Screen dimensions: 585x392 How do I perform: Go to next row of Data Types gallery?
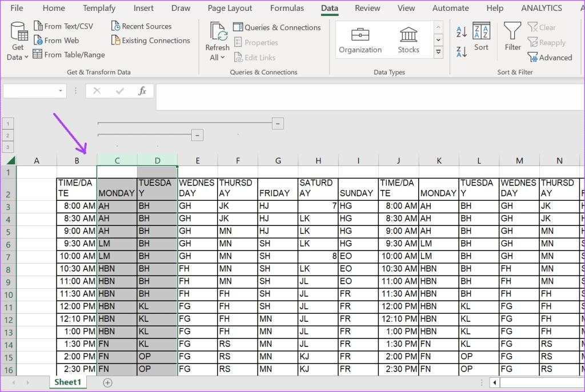[439, 39]
